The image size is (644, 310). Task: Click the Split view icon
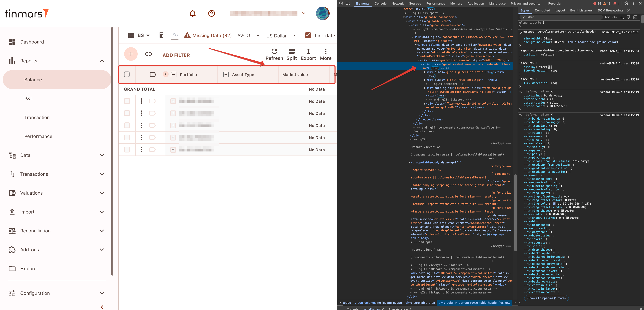coord(291,51)
